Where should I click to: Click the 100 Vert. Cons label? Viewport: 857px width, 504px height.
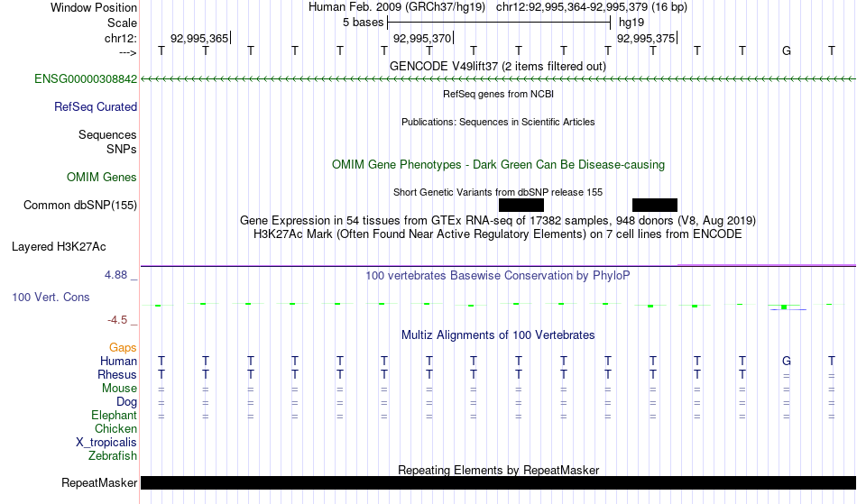pos(51,297)
